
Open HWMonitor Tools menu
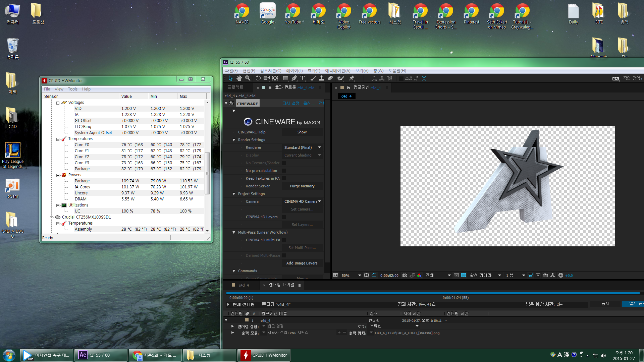72,89
